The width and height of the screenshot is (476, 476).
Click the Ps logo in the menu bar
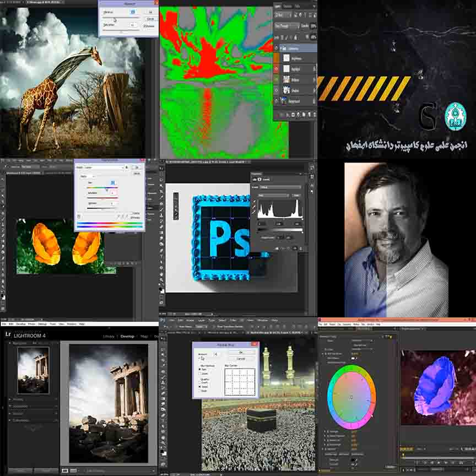tap(164, 320)
